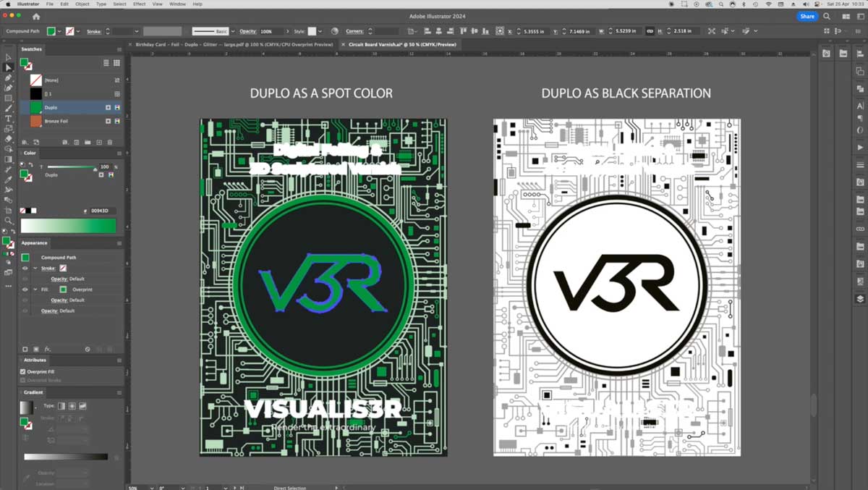Open the Swatches panel menu
This screenshot has width=868, height=490.
coord(119,49)
